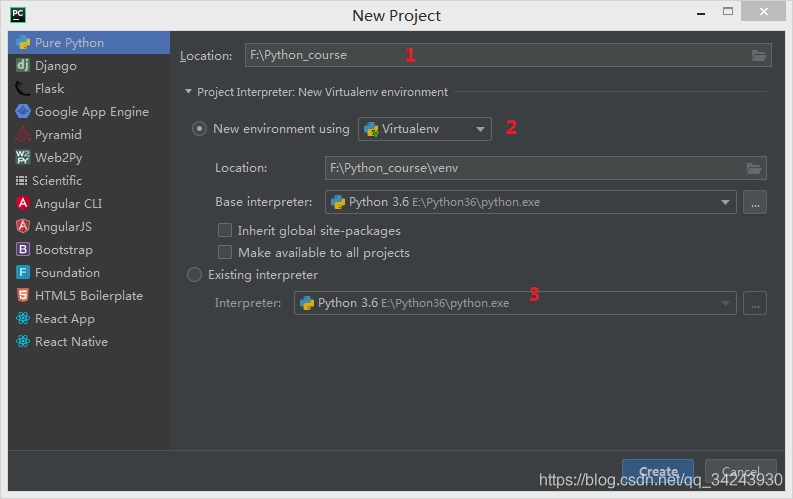Select New environment using radio button
Viewport: 793px width, 499px height.
pos(199,129)
